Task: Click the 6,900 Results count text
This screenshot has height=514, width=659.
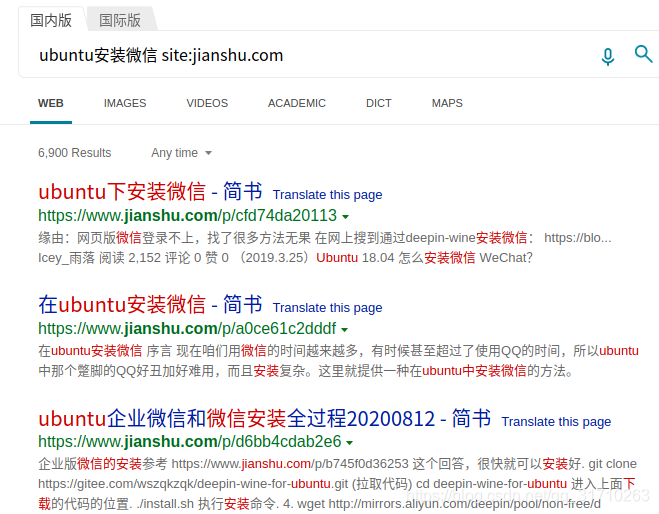Action: click(x=74, y=153)
